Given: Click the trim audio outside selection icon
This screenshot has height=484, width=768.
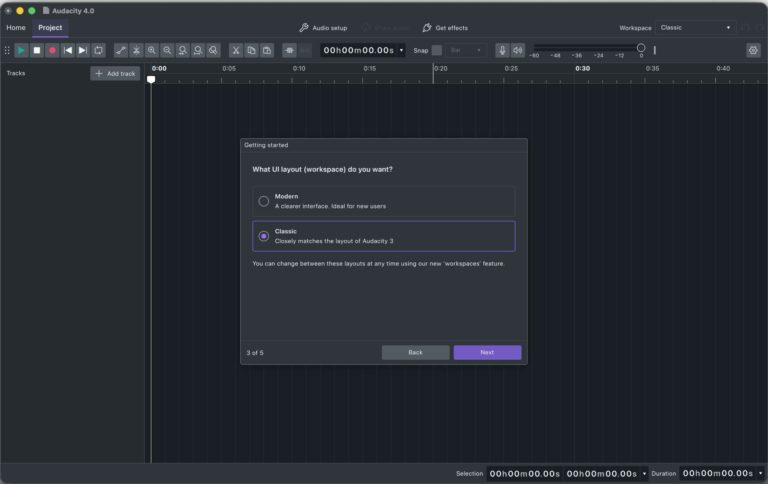Looking at the screenshot, I should [289, 50].
